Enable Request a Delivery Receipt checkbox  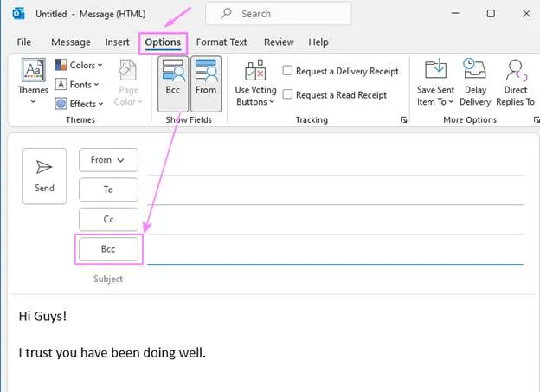click(x=287, y=71)
